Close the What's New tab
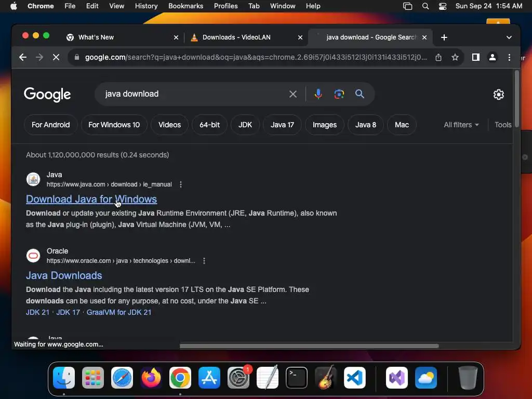The width and height of the screenshot is (532, 399). pyautogui.click(x=176, y=37)
